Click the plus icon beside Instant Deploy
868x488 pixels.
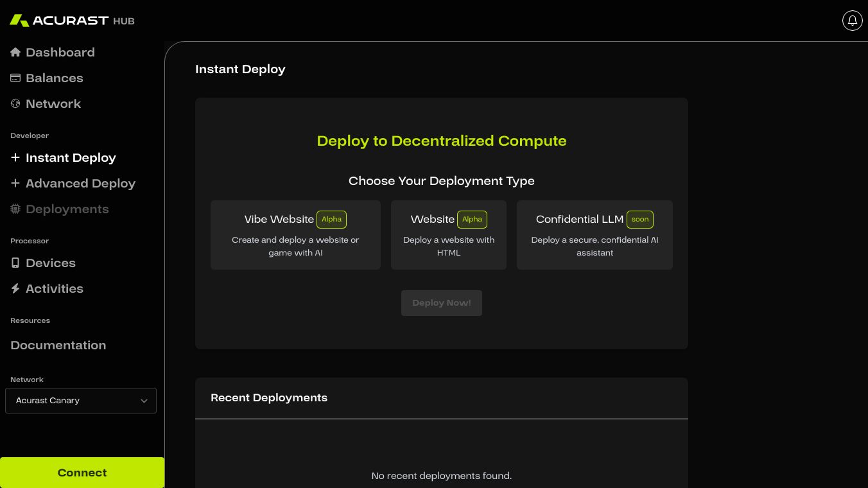point(15,157)
